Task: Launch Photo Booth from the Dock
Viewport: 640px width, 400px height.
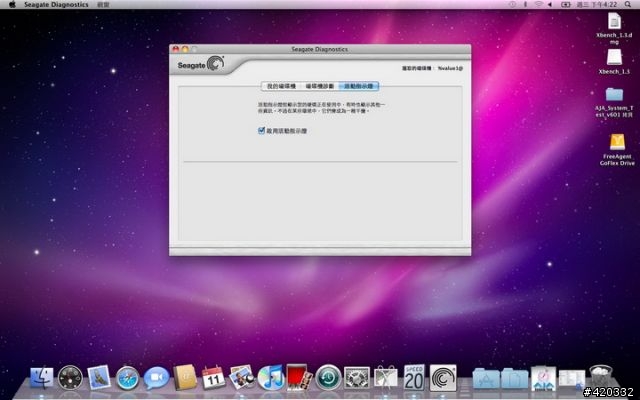Action: click(x=299, y=378)
